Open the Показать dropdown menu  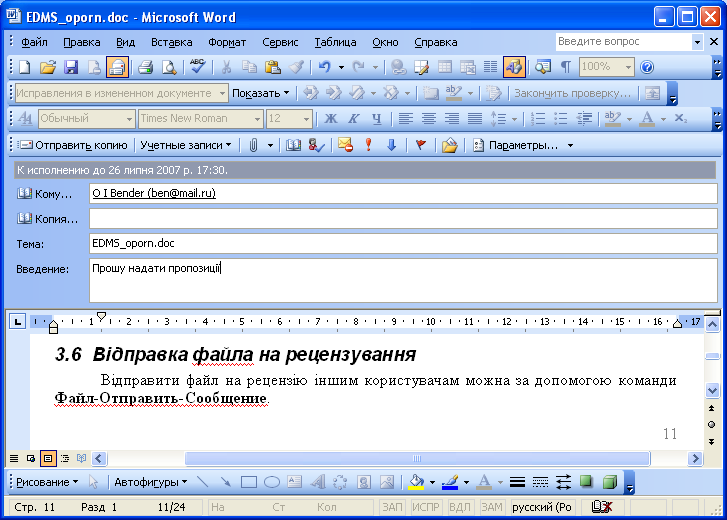[261, 93]
